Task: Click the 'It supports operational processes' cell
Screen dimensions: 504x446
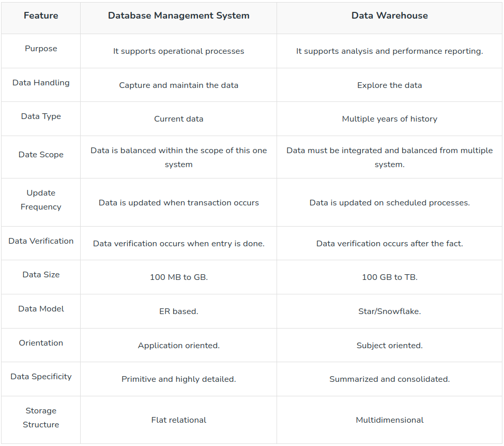Action: click(178, 51)
